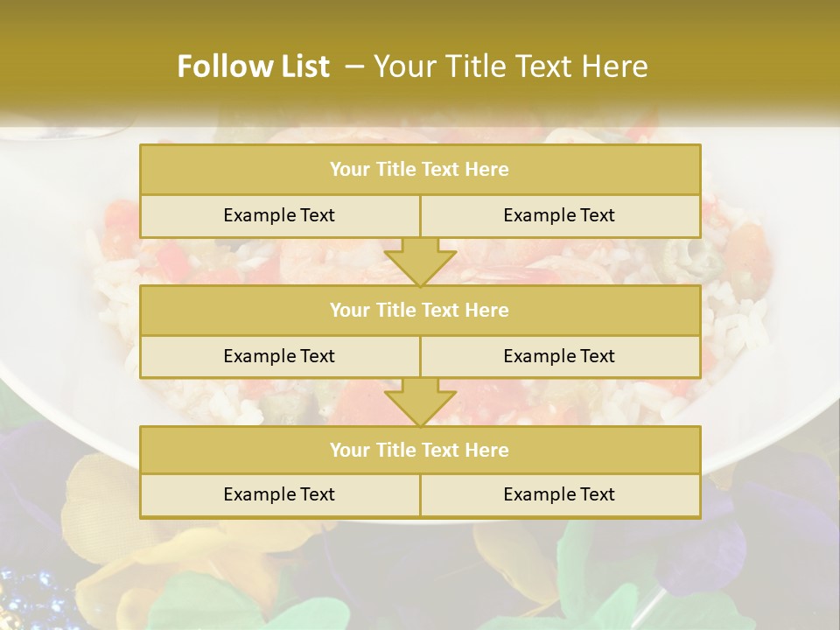Viewport: 840px width, 630px height.
Task: Click the left Example Text cell in the third block
Action: point(280,495)
